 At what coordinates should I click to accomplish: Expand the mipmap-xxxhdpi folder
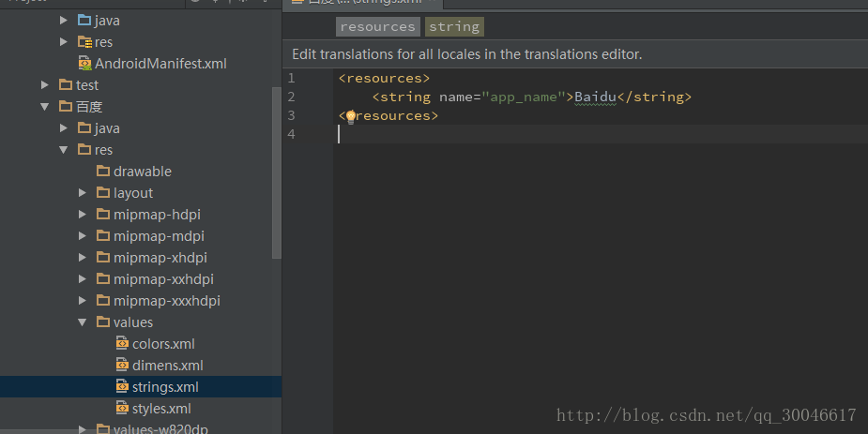[83, 301]
